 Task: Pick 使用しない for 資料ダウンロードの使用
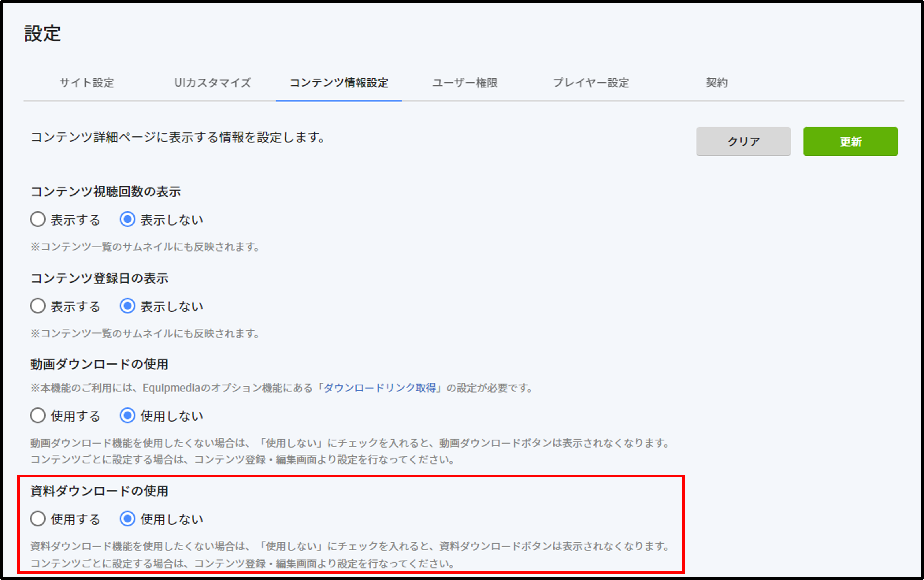click(127, 519)
